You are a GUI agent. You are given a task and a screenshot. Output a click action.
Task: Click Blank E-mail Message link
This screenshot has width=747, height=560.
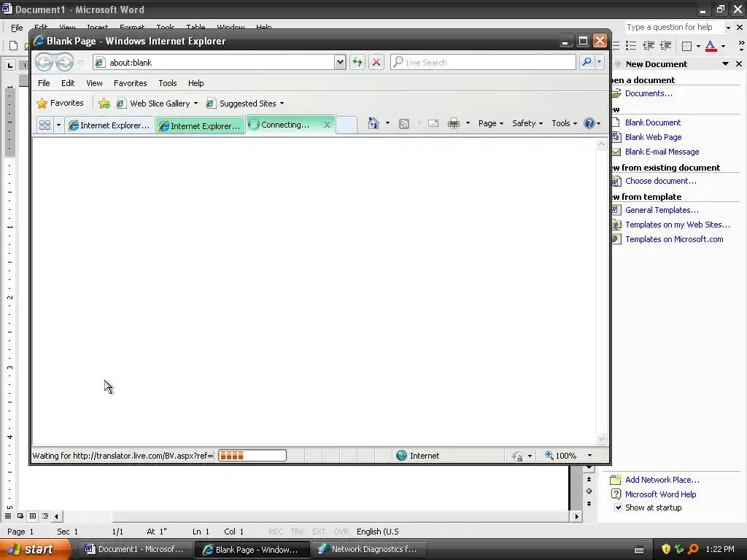coord(662,152)
